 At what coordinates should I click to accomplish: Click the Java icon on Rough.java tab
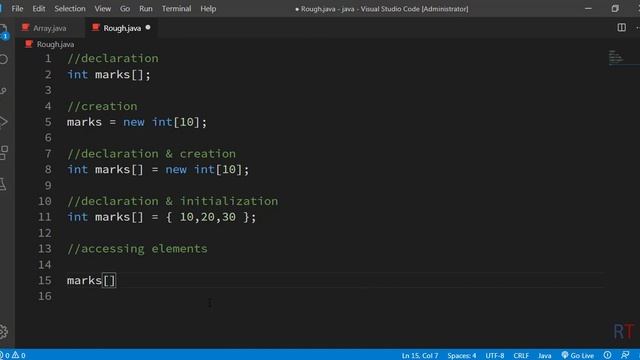coord(96,27)
